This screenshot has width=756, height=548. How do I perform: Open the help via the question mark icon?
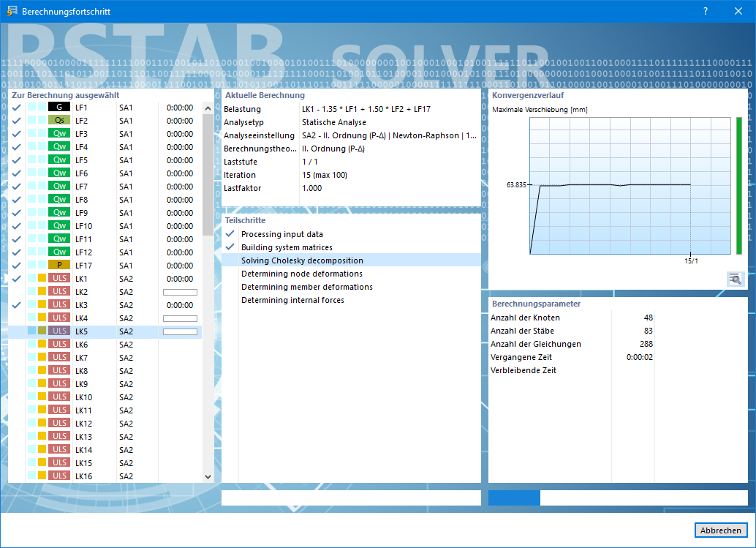click(x=704, y=11)
